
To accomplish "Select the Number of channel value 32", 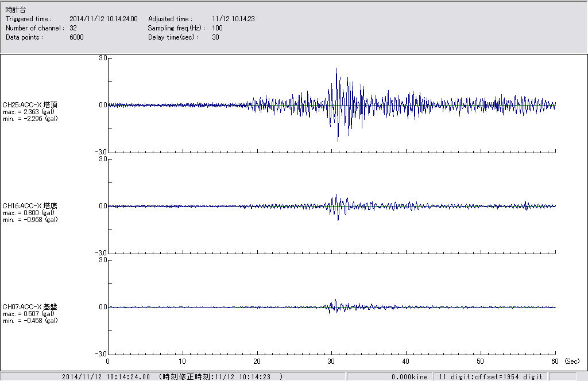I will coord(73,28).
